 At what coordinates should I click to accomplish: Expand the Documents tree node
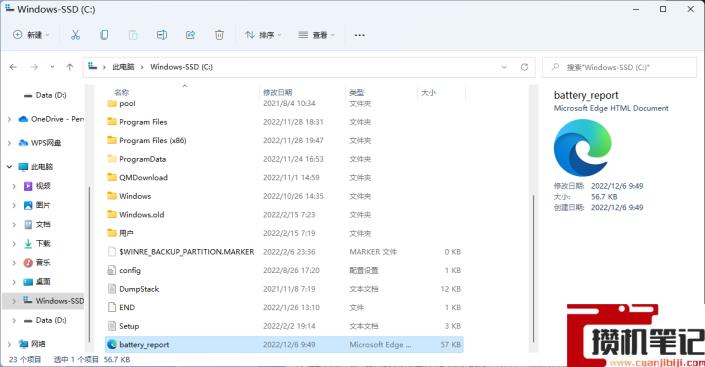[14, 224]
